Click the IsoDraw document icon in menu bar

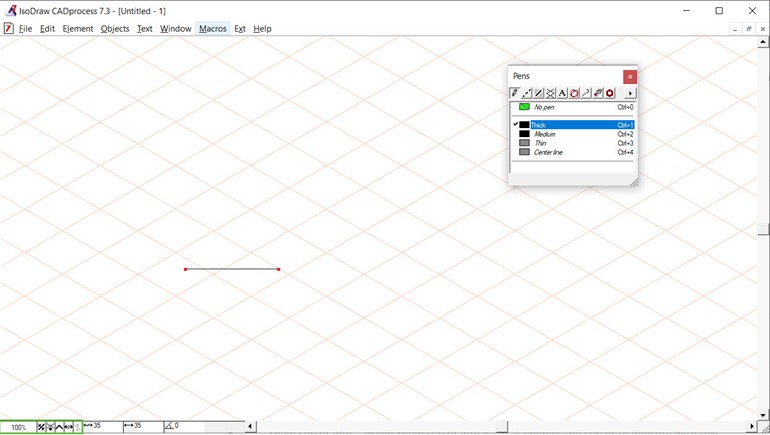click(8, 28)
